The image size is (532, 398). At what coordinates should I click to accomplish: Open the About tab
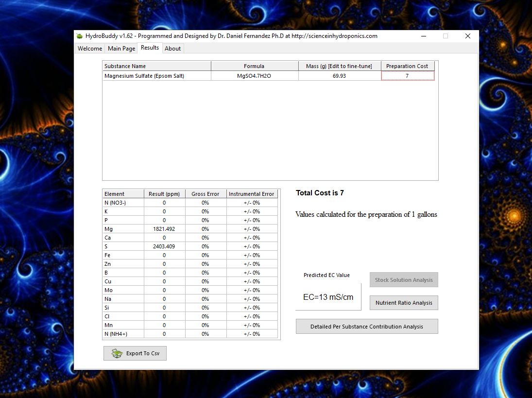click(x=172, y=49)
